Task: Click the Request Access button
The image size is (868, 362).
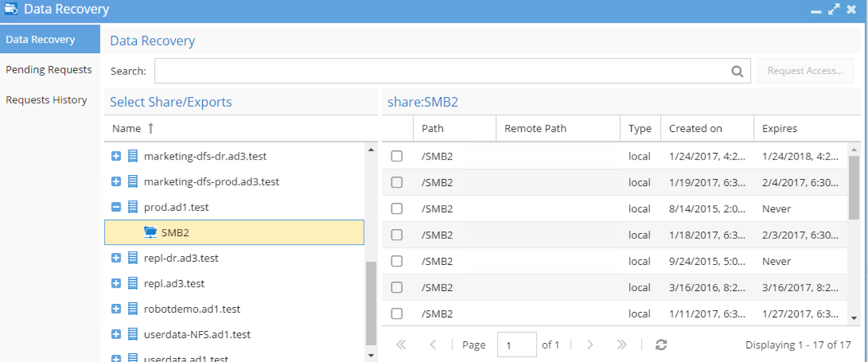Action: [x=805, y=71]
